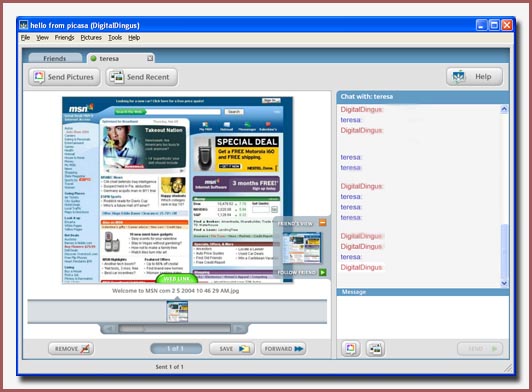The image size is (532, 392).
Task: Select the MSN thumbnail in the filmstrip
Action: click(x=177, y=311)
